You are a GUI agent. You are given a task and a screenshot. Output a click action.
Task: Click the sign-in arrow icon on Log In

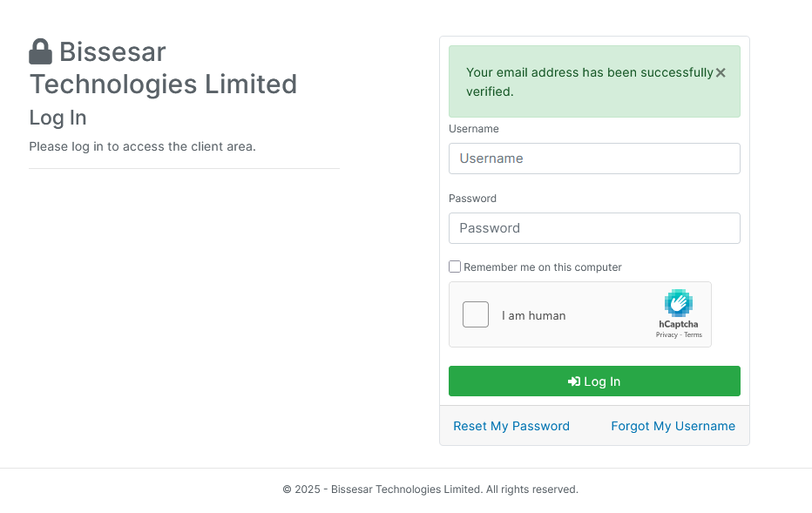click(x=574, y=381)
